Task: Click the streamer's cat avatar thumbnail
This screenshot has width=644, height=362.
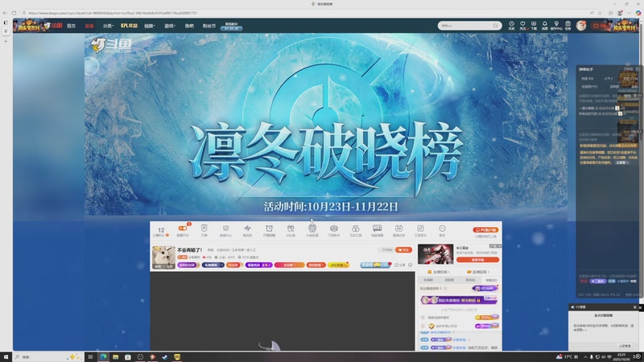Action: point(163,257)
